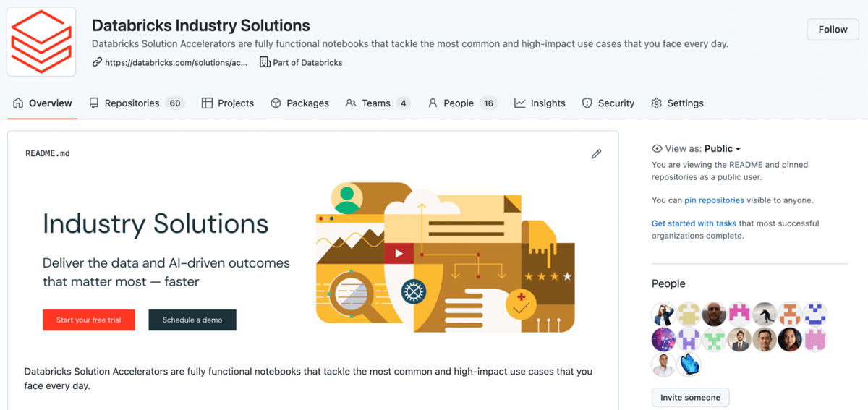
Task: Open the Teams tab
Action: point(378,103)
